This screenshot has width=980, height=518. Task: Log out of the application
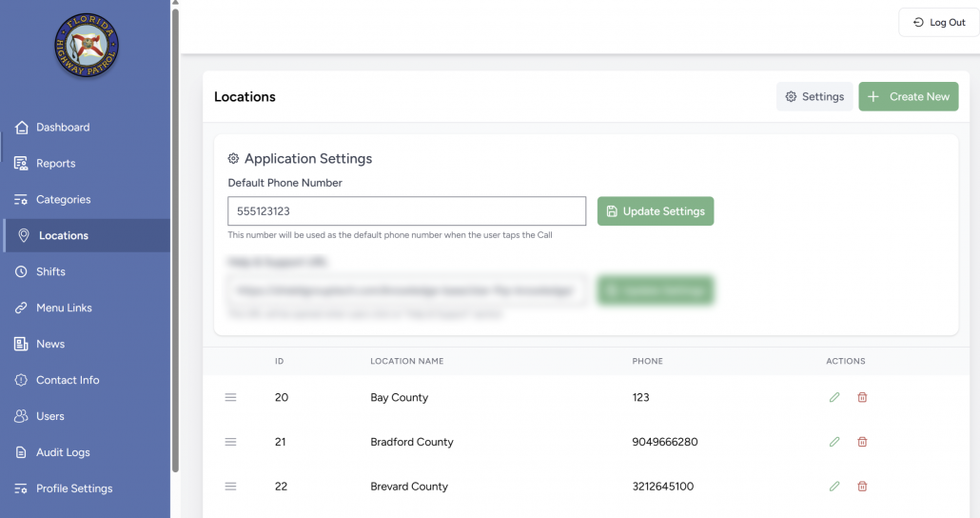(938, 23)
